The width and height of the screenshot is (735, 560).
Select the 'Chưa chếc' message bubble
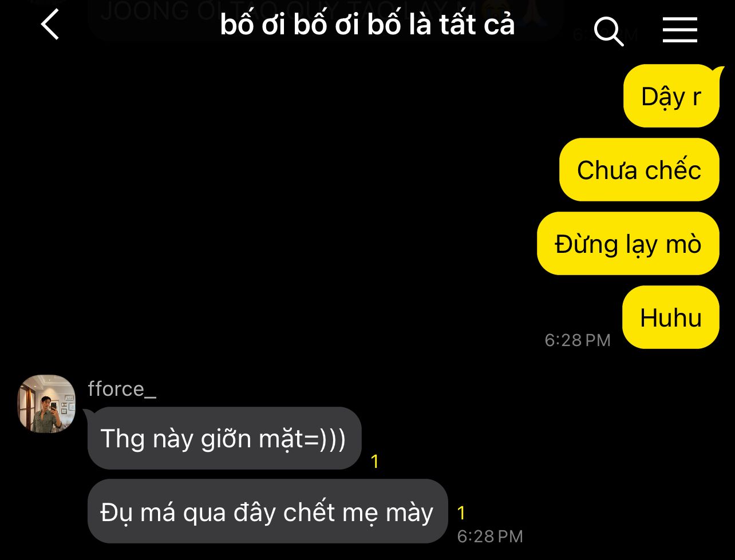(x=639, y=170)
